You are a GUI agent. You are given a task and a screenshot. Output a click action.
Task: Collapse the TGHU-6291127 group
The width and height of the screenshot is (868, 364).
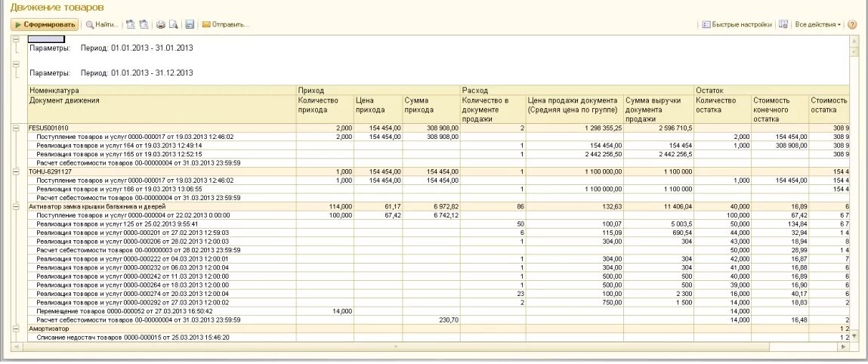16,171
